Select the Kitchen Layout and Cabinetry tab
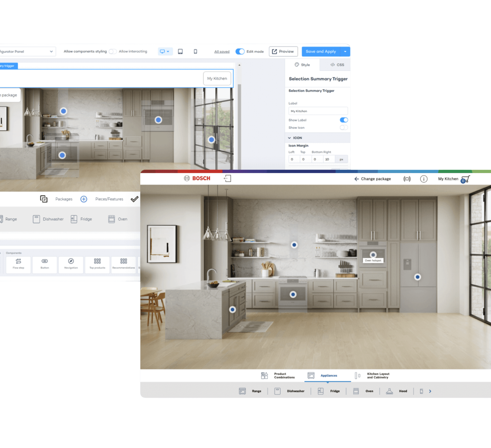Image resolution: width=491 pixels, height=448 pixels. click(x=372, y=376)
